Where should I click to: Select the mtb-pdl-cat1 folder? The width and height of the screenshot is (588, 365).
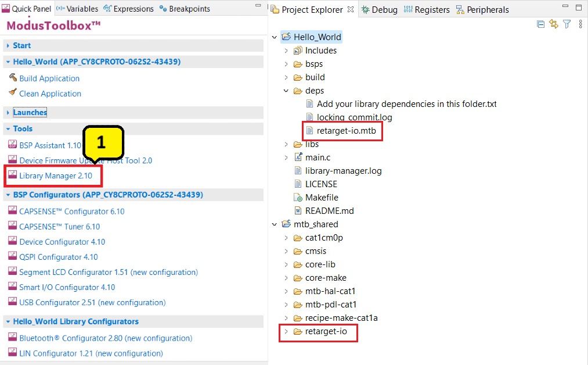click(331, 305)
